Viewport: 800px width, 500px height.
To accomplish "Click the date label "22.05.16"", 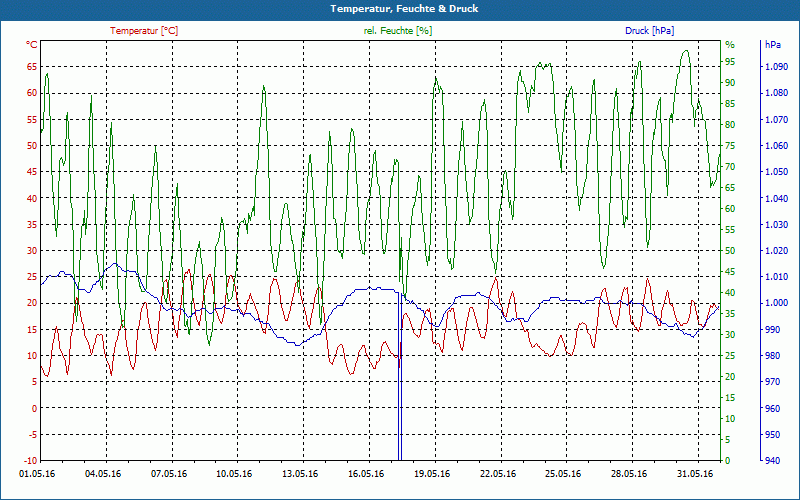I will click(498, 474).
